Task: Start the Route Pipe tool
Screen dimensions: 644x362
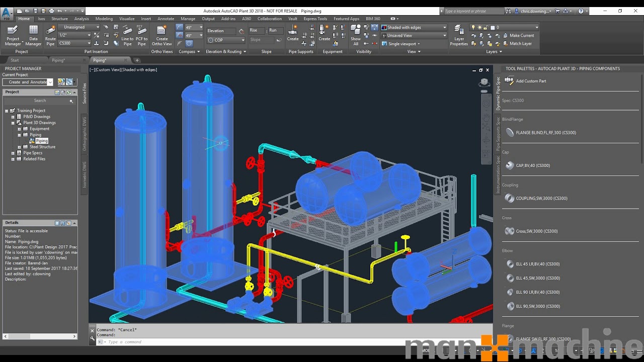Action: 50,35
